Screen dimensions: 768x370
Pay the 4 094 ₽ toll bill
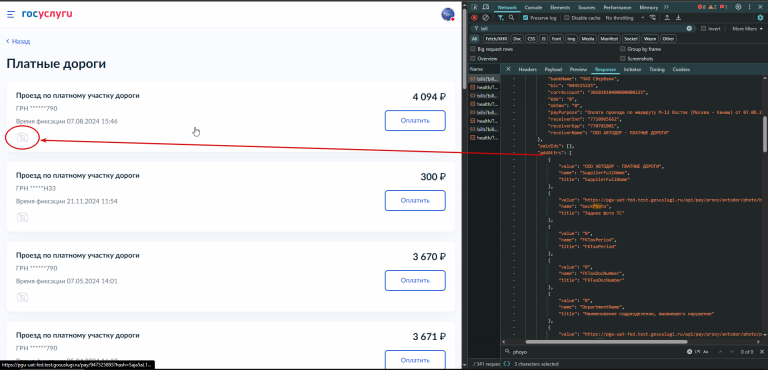[x=415, y=121]
